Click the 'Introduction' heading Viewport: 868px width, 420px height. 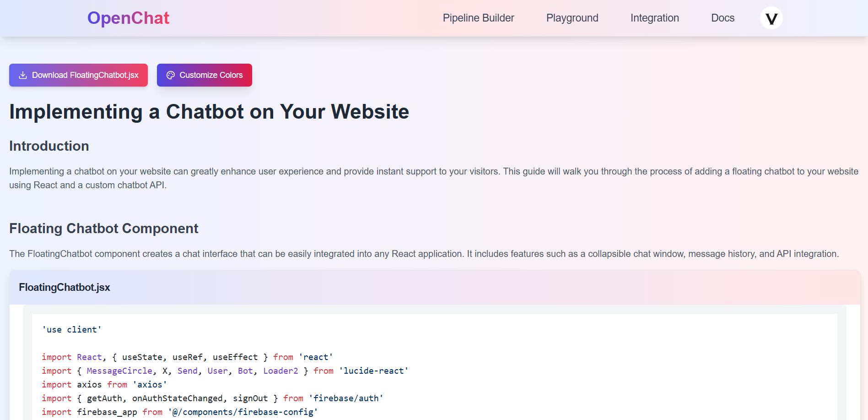pyautogui.click(x=49, y=146)
